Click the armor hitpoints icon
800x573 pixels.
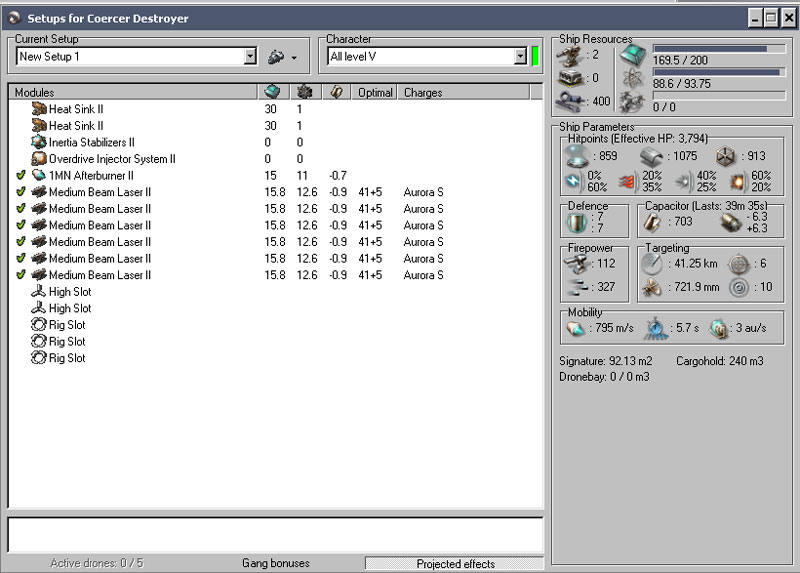pyautogui.click(x=652, y=156)
